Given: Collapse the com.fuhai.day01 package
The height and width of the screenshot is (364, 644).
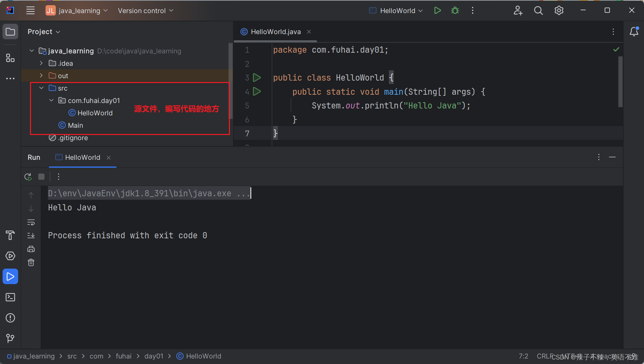Looking at the screenshot, I should click(x=51, y=100).
